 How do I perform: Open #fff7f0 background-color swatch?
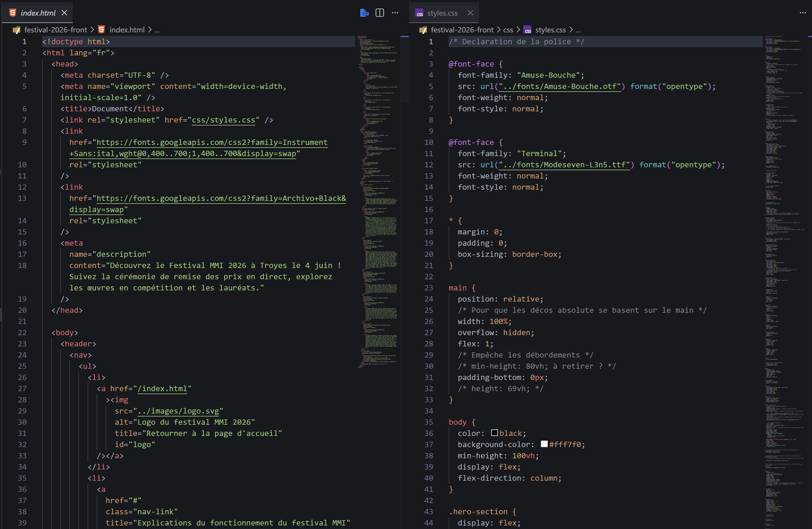click(544, 444)
